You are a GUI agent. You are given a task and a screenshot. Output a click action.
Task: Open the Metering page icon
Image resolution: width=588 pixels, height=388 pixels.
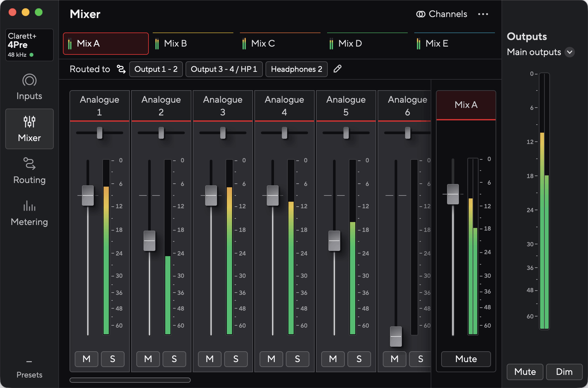(29, 206)
